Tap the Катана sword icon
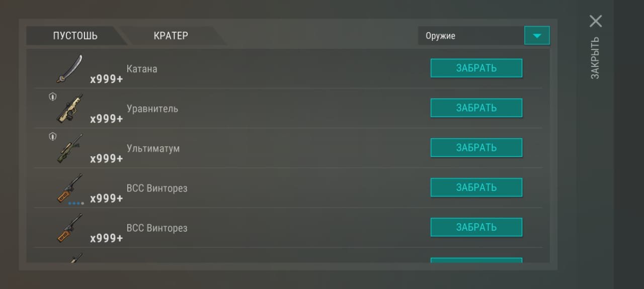644x289 pixels. 69,69
